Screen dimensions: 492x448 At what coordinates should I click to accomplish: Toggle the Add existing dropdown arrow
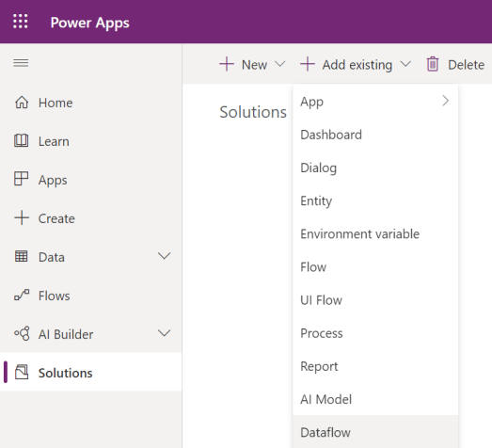click(405, 64)
